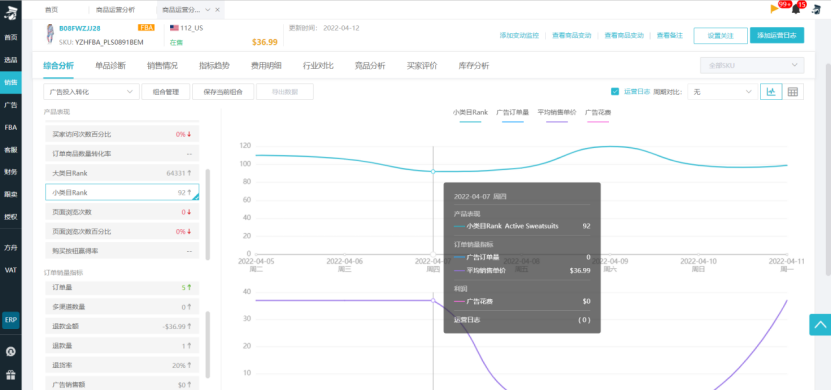Click the metric list vertical scrollbar
The height and width of the screenshot is (391, 831).
pos(208,215)
